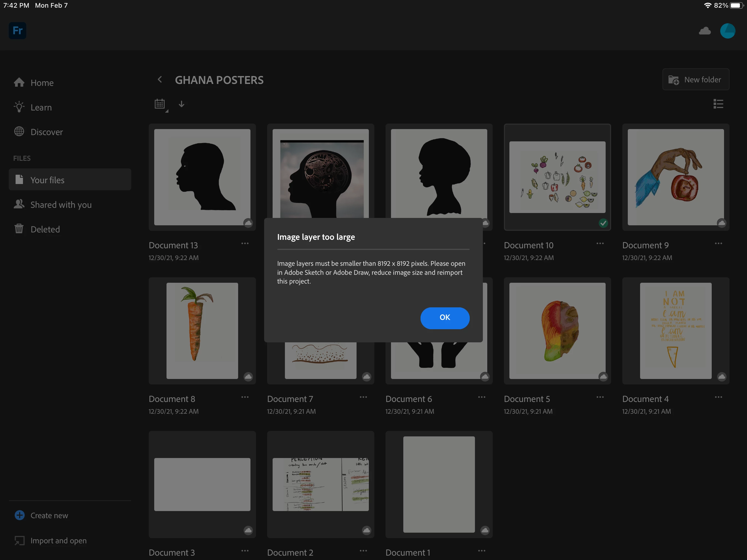Open the Document 5 thumbnail
Screen dimensions: 747x560
(557, 331)
